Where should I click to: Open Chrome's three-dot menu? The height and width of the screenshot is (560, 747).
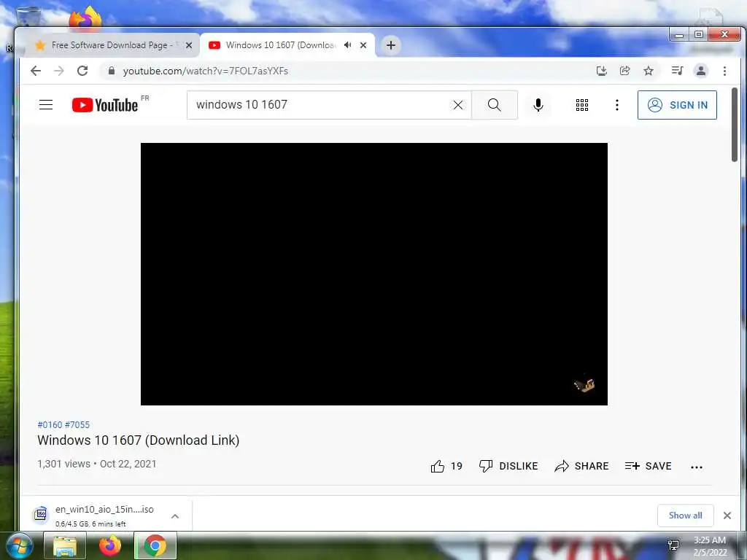[x=724, y=71]
